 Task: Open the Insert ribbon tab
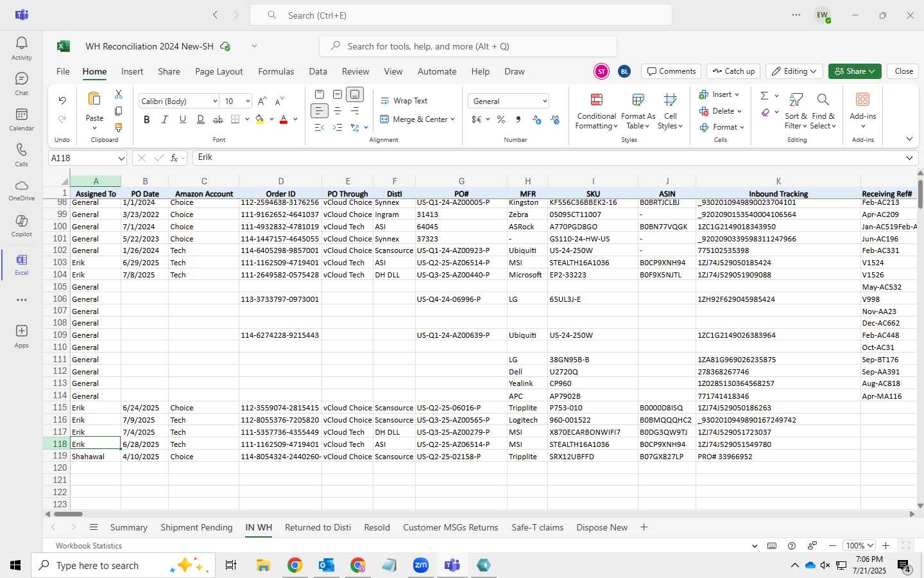pos(132,71)
